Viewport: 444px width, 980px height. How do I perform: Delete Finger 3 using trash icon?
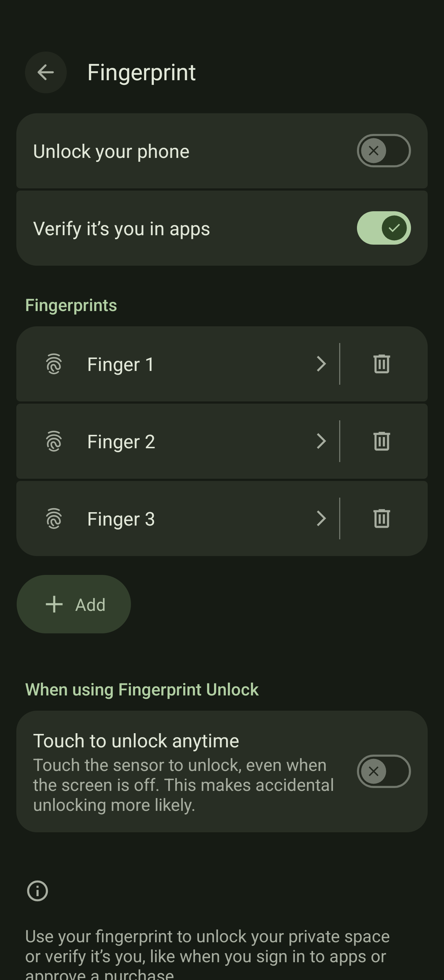tap(381, 519)
